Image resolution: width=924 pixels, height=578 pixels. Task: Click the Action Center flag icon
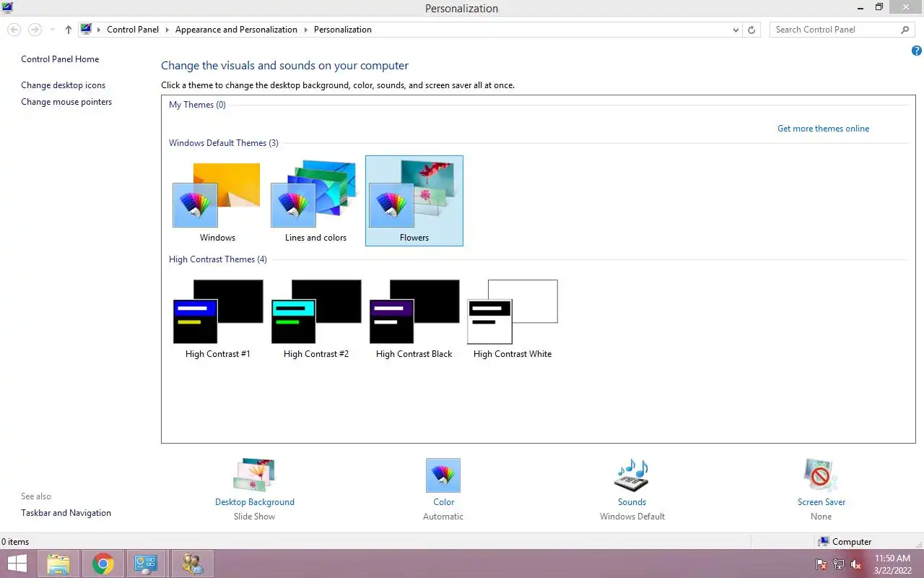[x=821, y=564]
